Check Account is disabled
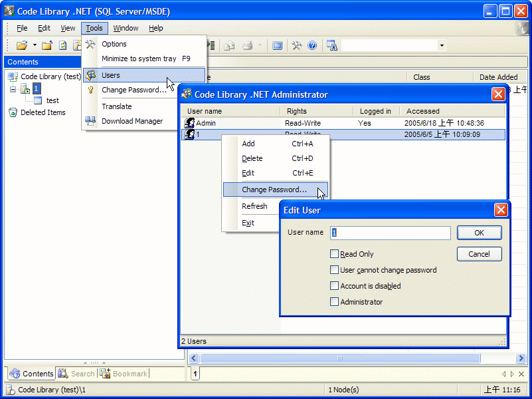The image size is (532, 399). click(x=334, y=285)
